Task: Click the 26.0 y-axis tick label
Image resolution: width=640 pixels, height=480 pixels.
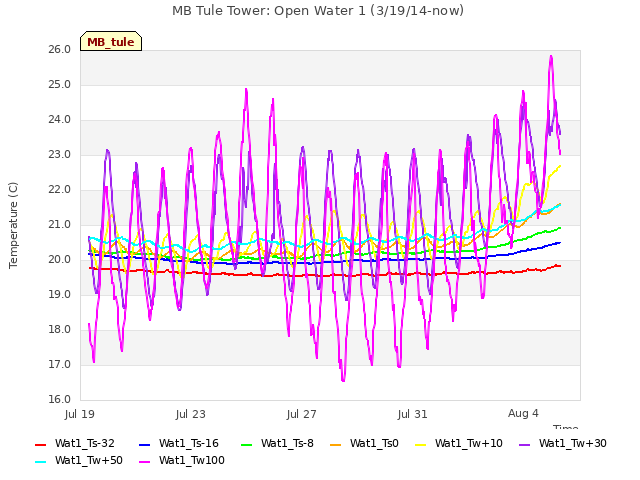Action: point(60,50)
